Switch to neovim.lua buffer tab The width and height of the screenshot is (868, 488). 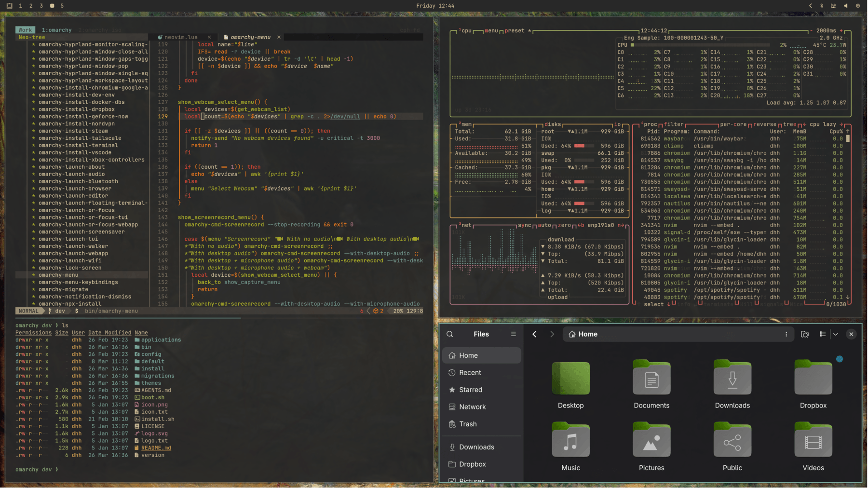(181, 37)
